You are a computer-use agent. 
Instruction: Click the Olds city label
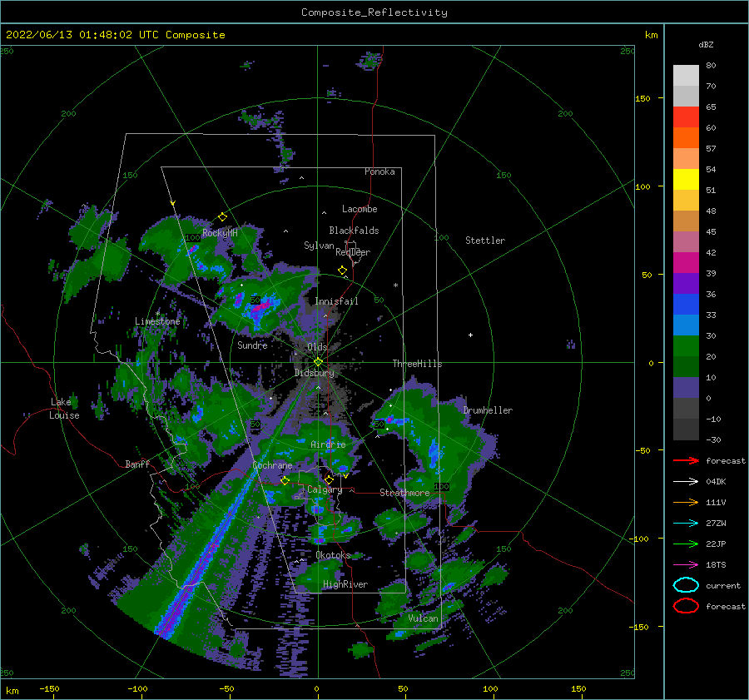coord(317,347)
